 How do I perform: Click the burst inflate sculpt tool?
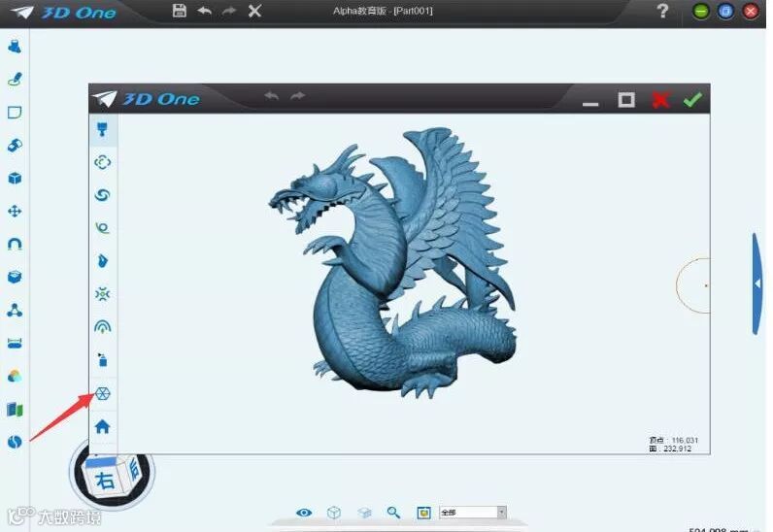(x=103, y=294)
